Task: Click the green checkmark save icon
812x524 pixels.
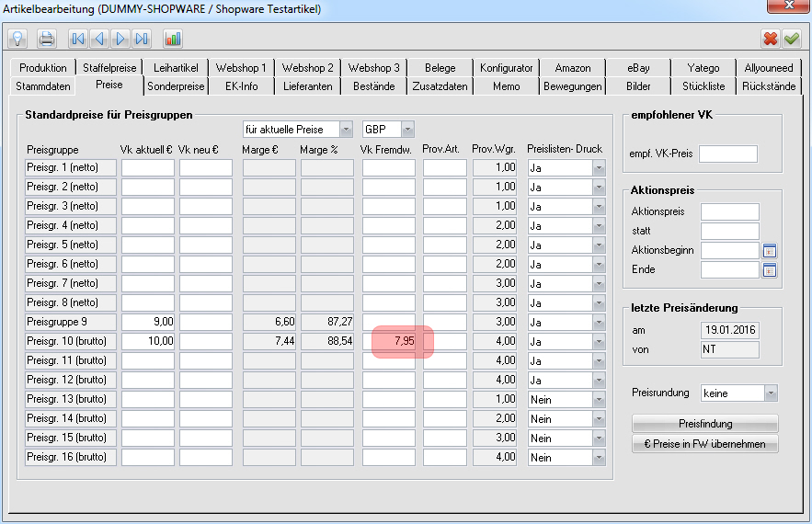Action: coord(792,39)
